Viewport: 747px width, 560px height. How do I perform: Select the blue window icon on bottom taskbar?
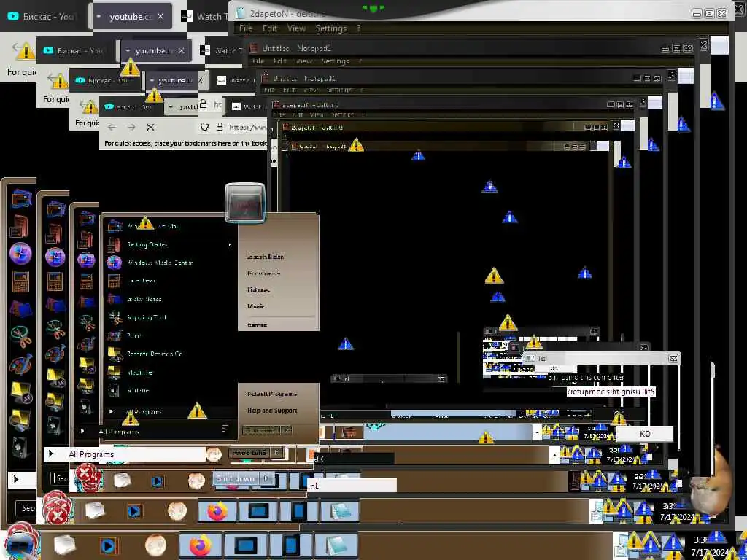(x=245, y=546)
